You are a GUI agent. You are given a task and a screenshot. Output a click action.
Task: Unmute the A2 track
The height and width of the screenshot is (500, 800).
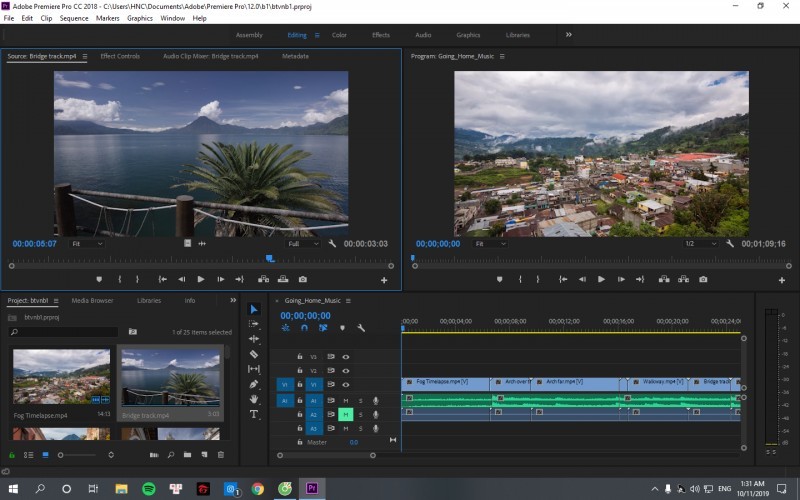coord(345,414)
